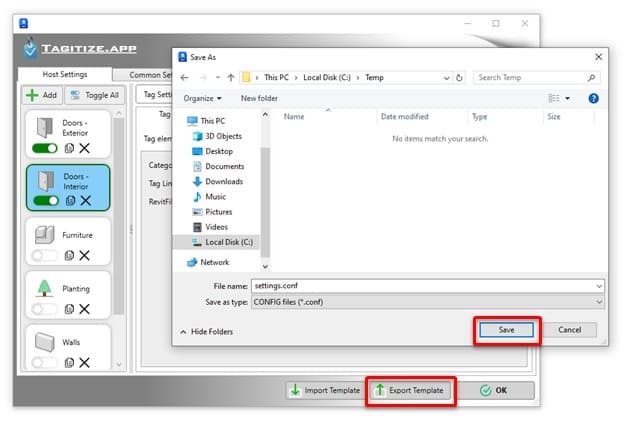Click Export Template button

(x=411, y=390)
